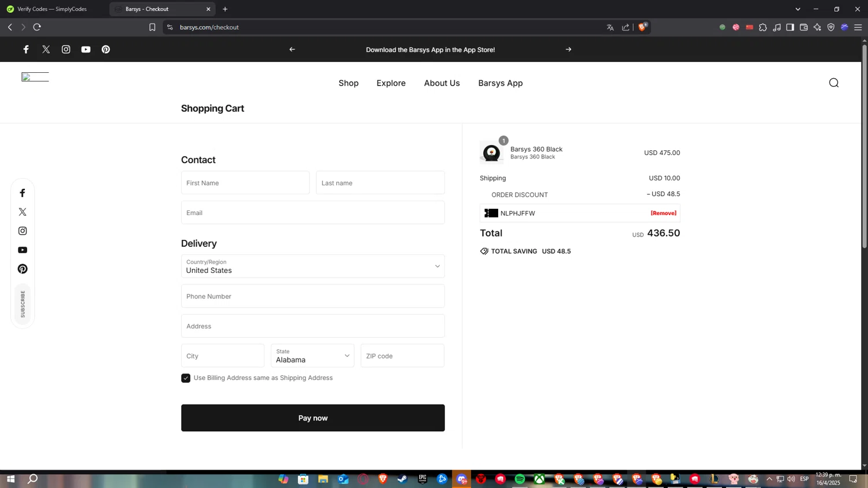Click Facebook icon in left floating sidebar
Image resolution: width=868 pixels, height=488 pixels.
pos(23,193)
